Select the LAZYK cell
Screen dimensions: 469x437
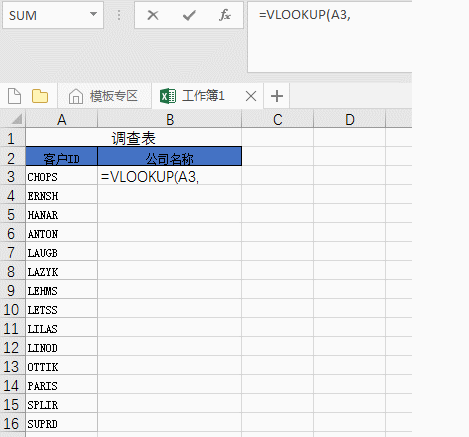point(62,271)
